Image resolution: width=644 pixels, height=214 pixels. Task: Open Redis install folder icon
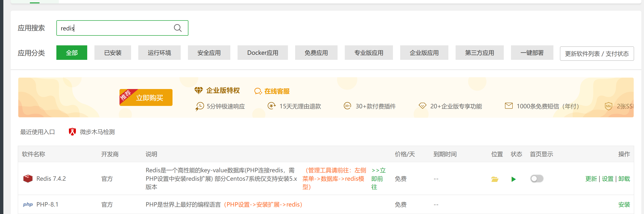(494, 179)
